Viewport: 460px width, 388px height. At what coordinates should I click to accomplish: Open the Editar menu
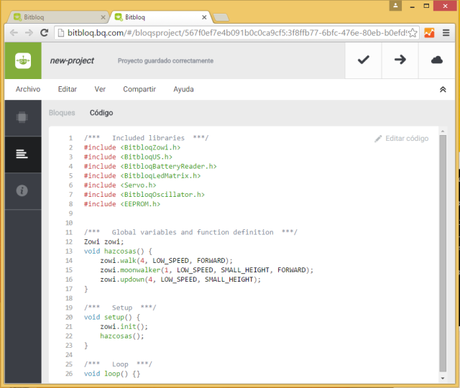(x=67, y=89)
